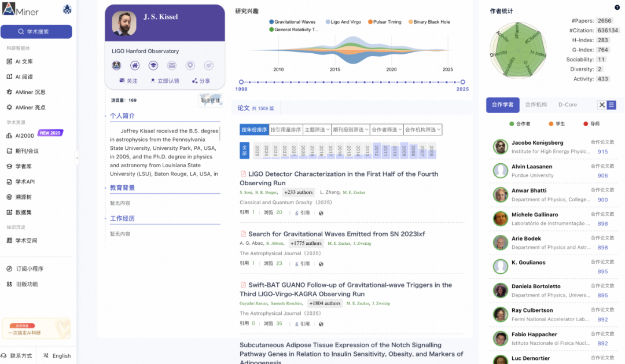Claim this profile with 立即认领
625x364 pixels.
pyautogui.click(x=164, y=80)
